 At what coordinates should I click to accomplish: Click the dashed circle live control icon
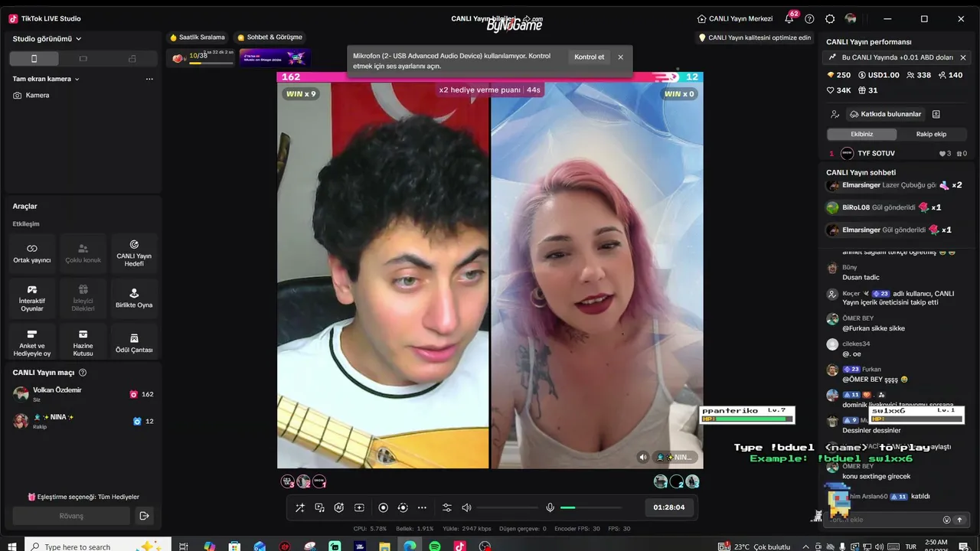403,507
